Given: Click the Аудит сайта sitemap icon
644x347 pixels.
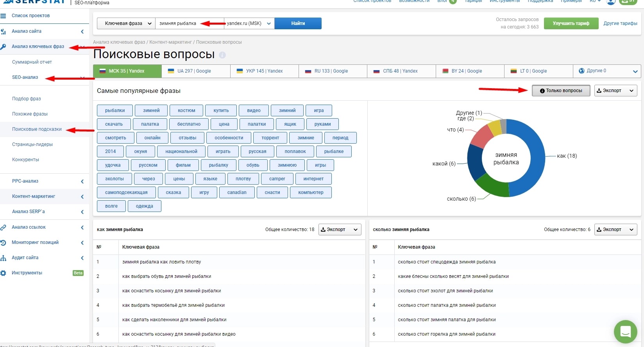Looking at the screenshot, I should (x=3, y=258).
